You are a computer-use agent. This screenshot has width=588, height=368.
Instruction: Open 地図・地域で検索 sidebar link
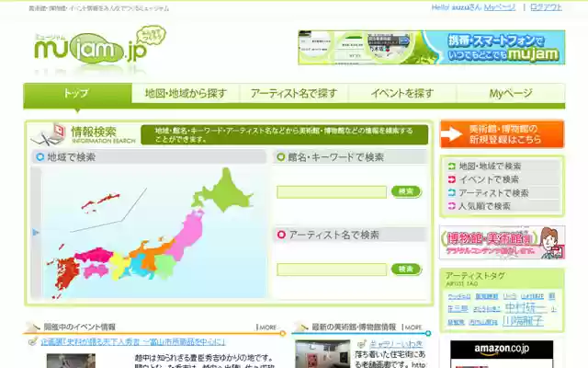[490, 166]
